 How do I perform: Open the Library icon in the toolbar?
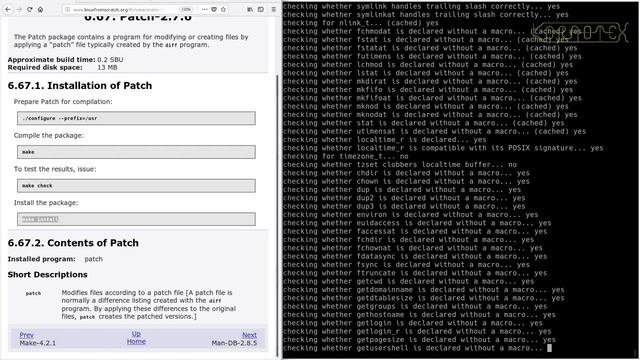point(250,9)
